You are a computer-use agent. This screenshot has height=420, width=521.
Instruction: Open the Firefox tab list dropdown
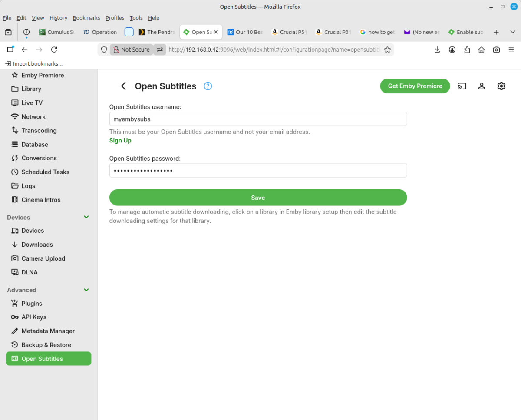tap(513, 32)
